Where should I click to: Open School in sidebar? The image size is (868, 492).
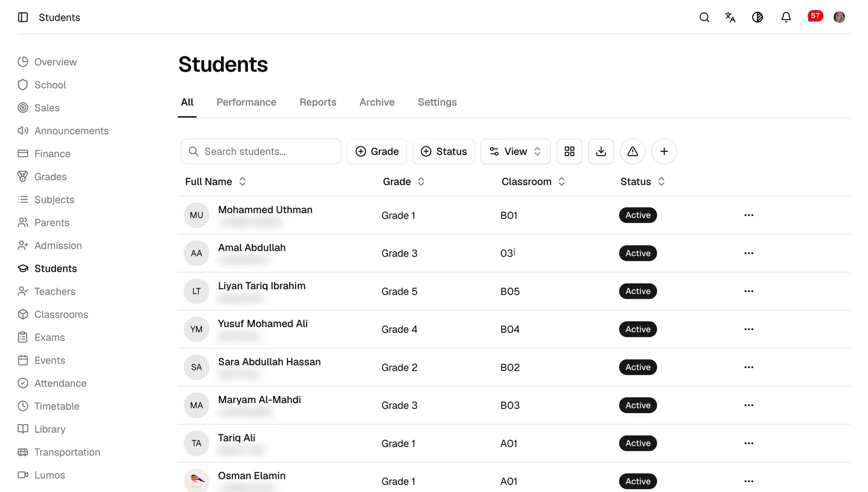pos(42,85)
